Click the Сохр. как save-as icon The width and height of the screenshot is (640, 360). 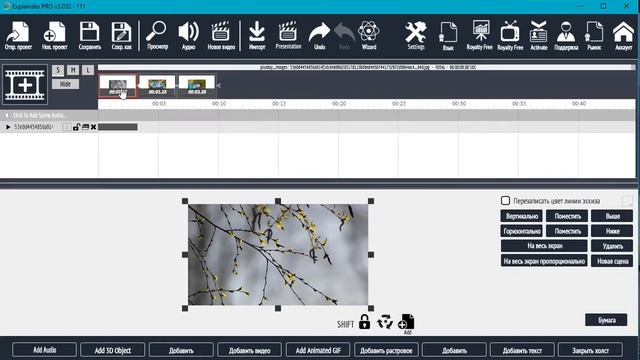click(x=121, y=36)
